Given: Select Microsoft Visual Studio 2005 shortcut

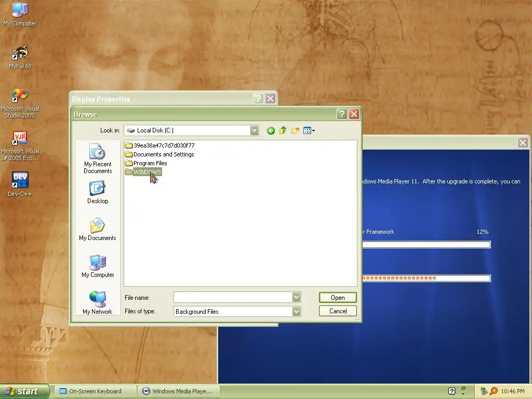Looking at the screenshot, I should click(x=20, y=103).
